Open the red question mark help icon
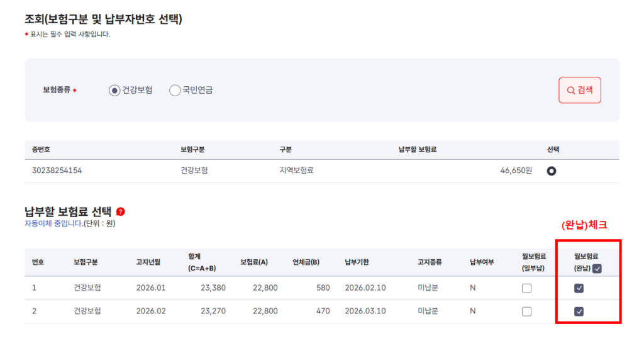Image resolution: width=644 pixels, height=341 pixels. pos(120,211)
